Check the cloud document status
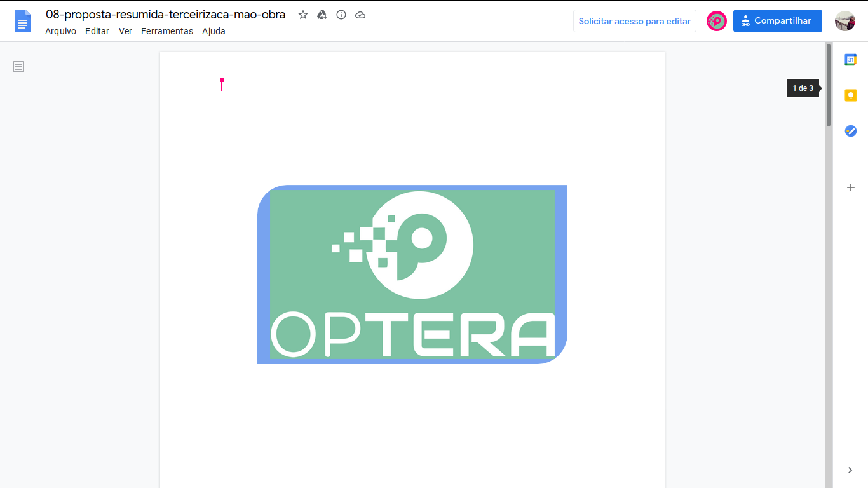 tap(360, 15)
